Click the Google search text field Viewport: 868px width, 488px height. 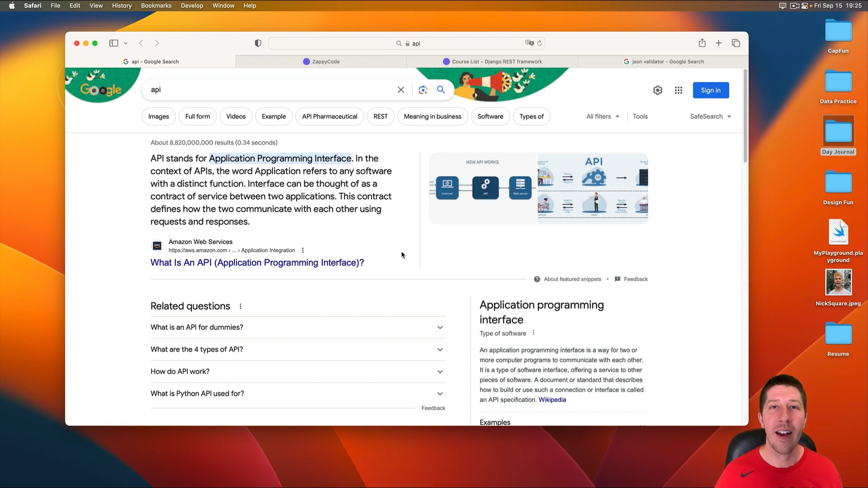[271, 90]
